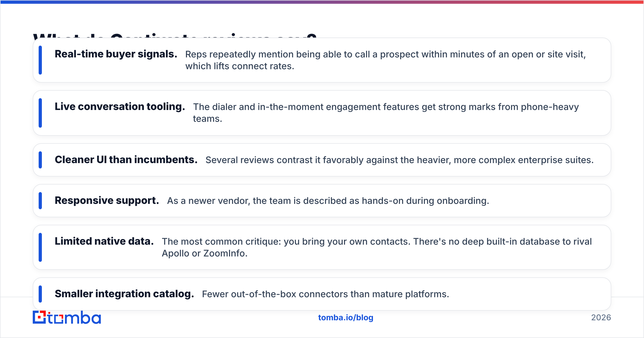Click the Responsive support heading
The height and width of the screenshot is (338, 644).
[x=107, y=201]
